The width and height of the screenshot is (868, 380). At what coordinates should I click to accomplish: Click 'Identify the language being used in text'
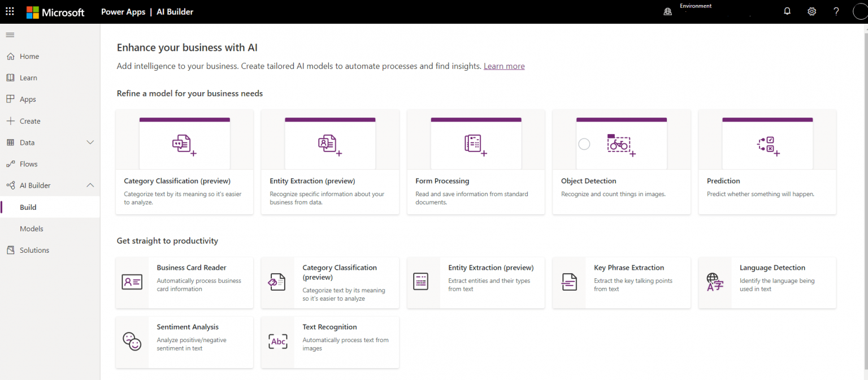777,285
